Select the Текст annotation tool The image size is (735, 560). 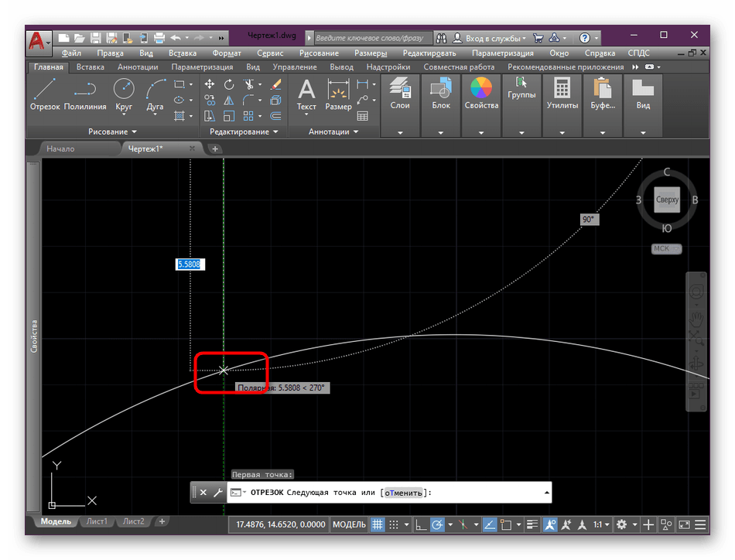[x=306, y=95]
